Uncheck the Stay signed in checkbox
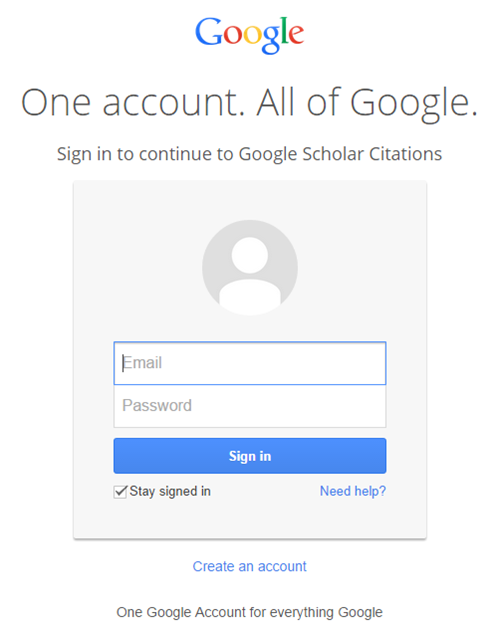Image resolution: width=495 pixels, height=624 pixels. pyautogui.click(x=120, y=492)
